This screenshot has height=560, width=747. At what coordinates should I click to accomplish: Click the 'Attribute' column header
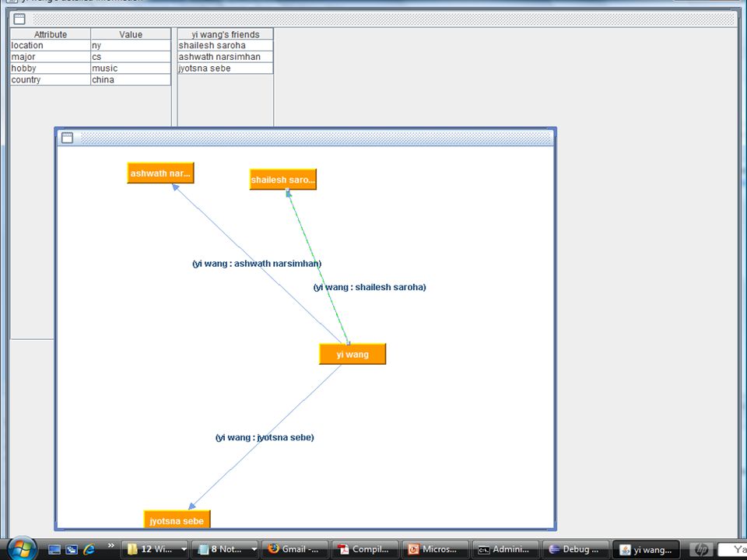[x=51, y=34]
